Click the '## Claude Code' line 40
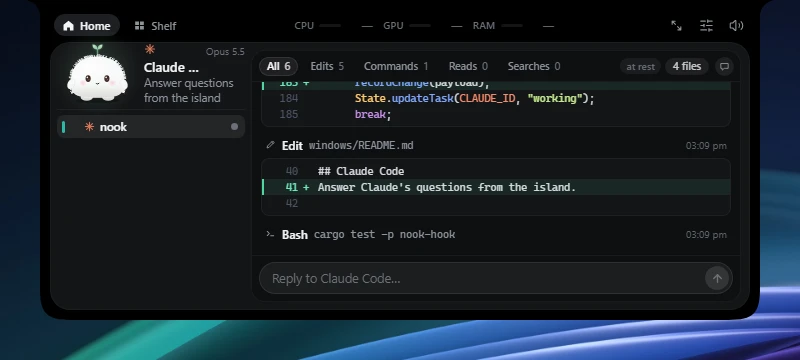 pos(496,171)
